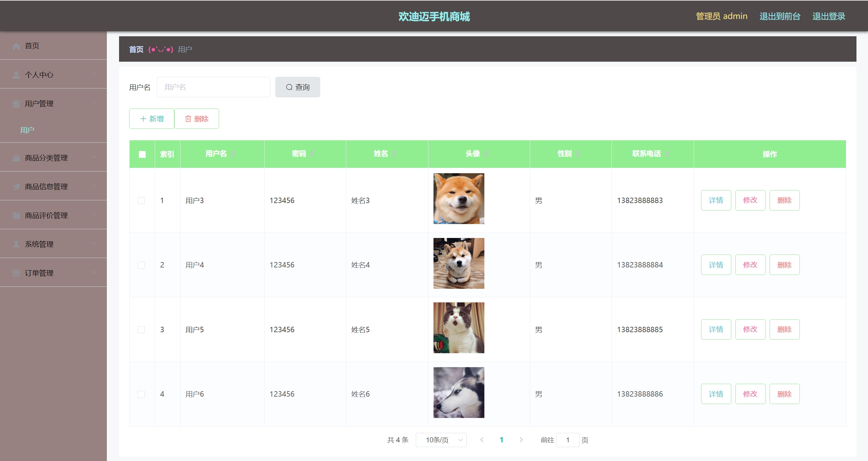Open 详情 for 用户3
868x461 pixels.
[x=716, y=200]
